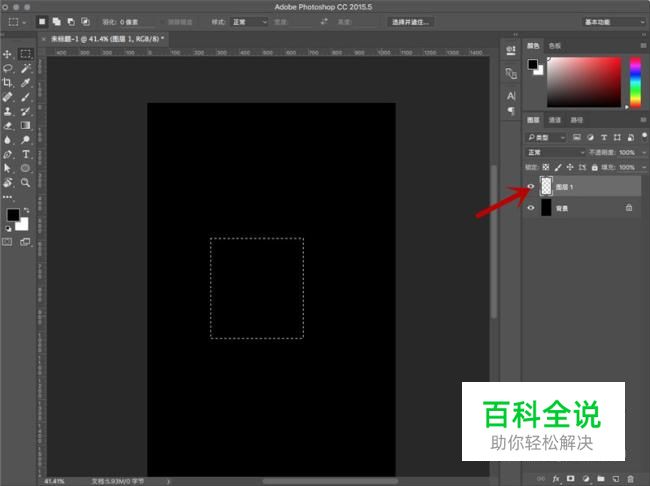Open the workspace switcher dropdown
Image resolution: width=650 pixels, height=486 pixels.
tap(614, 22)
